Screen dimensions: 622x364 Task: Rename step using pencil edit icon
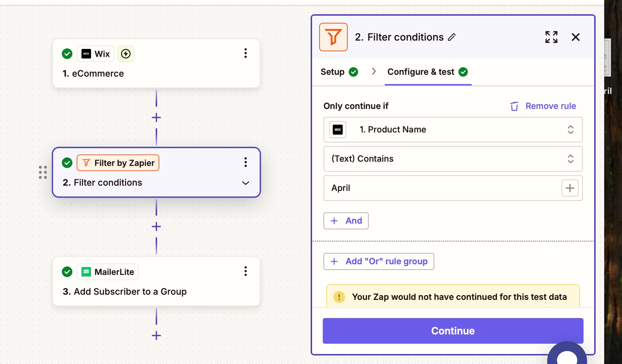coord(452,37)
